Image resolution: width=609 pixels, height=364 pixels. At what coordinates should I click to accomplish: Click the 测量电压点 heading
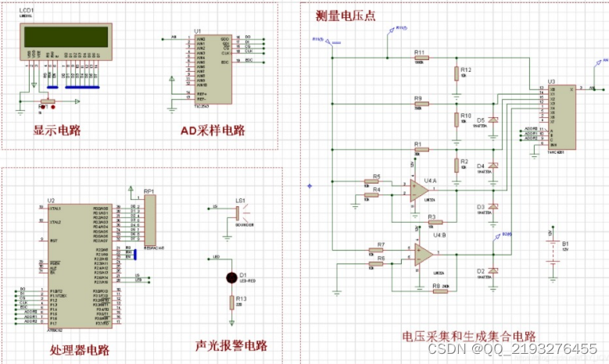346,16
